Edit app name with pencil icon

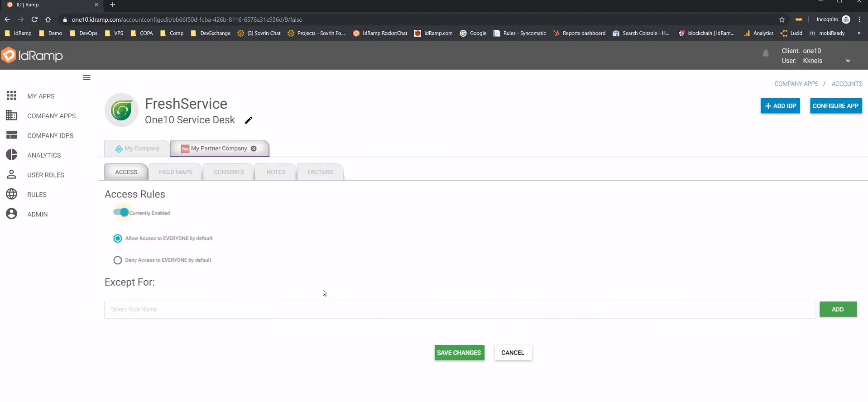248,120
